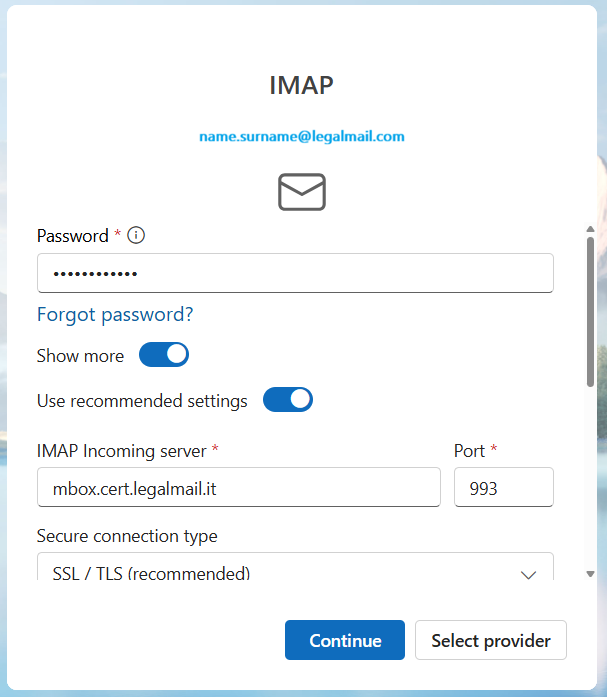Open the Forgot password? link
This screenshot has height=697, width=607.
click(115, 315)
